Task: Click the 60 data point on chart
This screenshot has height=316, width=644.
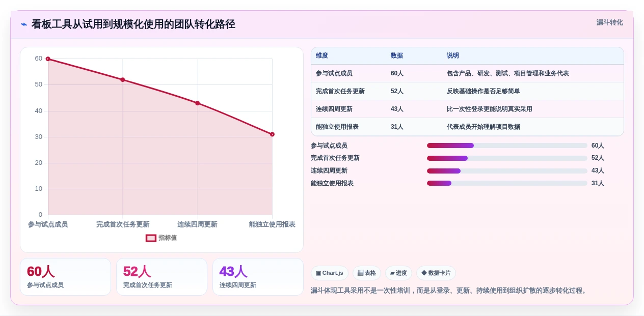Action: click(x=48, y=59)
